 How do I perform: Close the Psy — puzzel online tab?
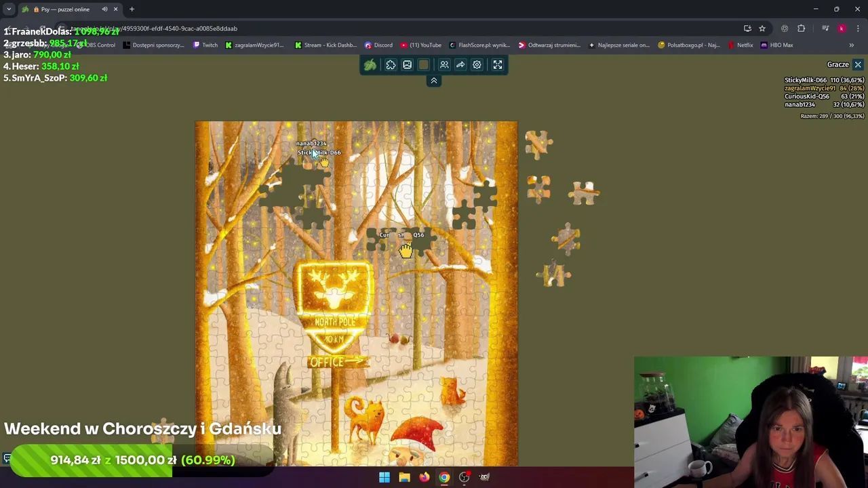[115, 9]
